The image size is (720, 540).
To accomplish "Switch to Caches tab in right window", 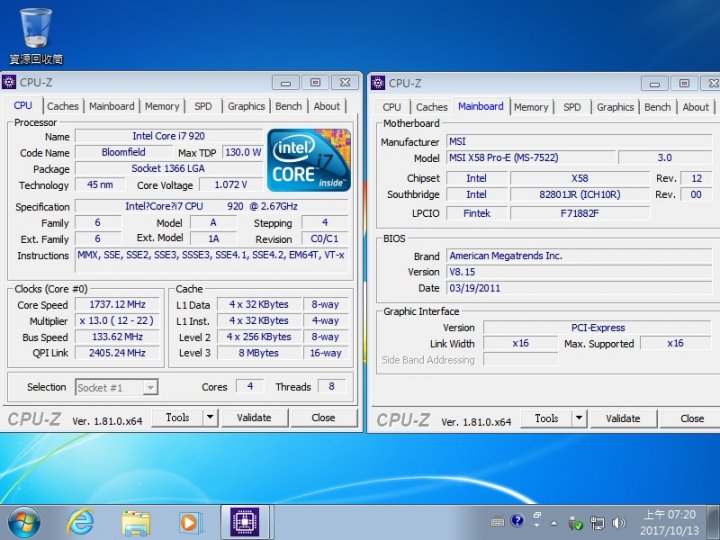I will click(432, 107).
